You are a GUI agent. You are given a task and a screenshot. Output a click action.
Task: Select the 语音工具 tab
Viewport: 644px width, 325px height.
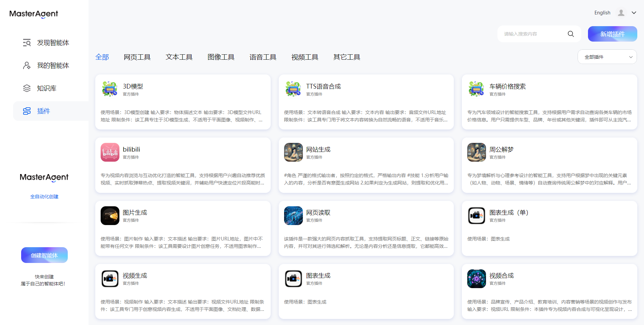[x=263, y=57]
